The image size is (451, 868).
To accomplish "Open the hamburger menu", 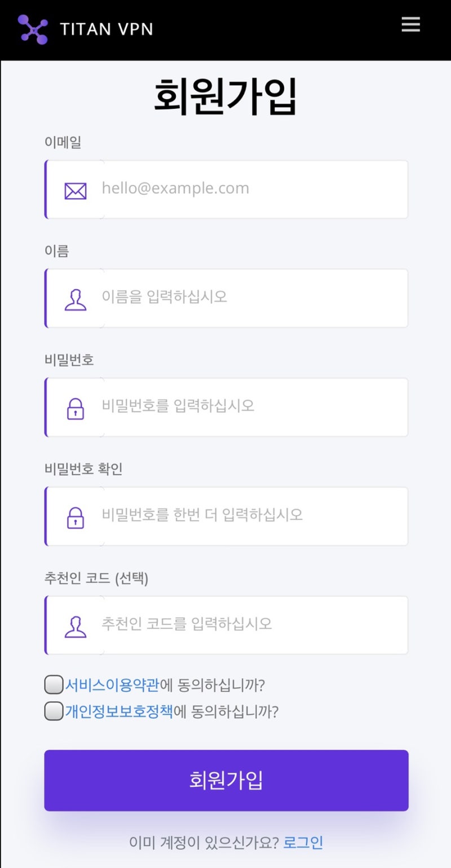I will tap(410, 24).
